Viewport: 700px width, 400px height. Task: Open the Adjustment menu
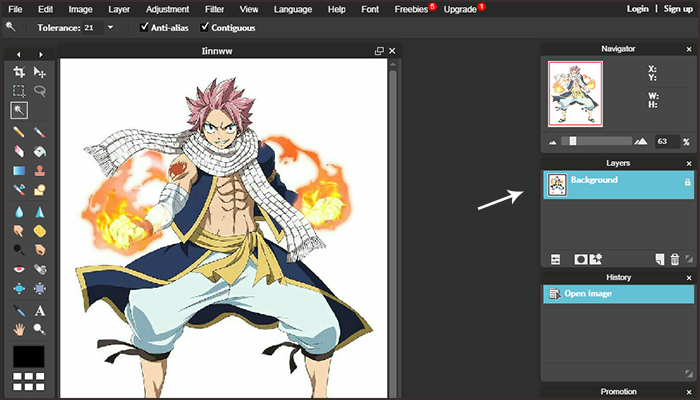pos(166,8)
